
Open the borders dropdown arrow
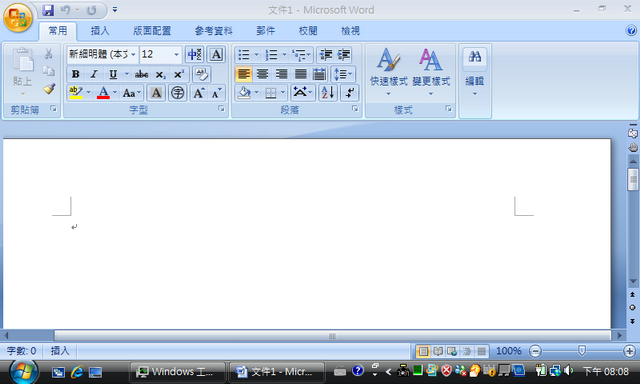[x=282, y=93]
